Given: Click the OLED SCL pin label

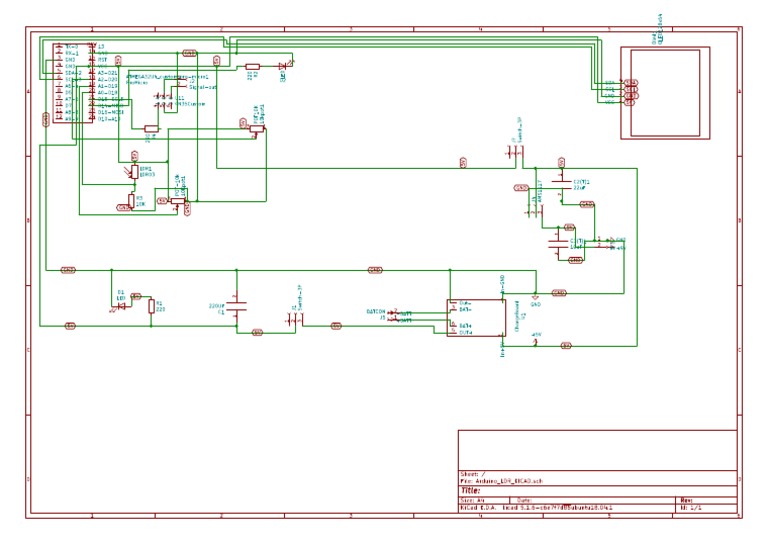Looking at the screenshot, I should (x=610, y=90).
